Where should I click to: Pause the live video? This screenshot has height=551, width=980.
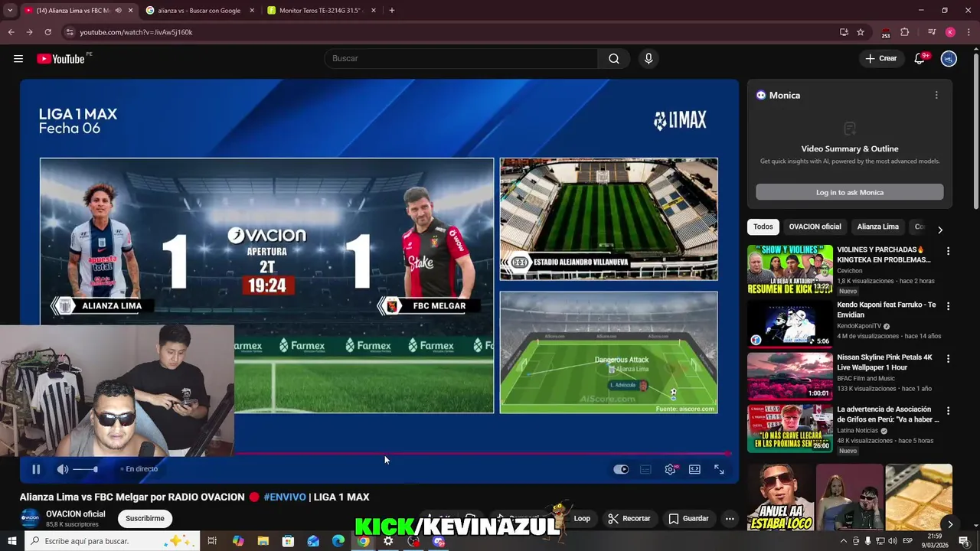36,469
